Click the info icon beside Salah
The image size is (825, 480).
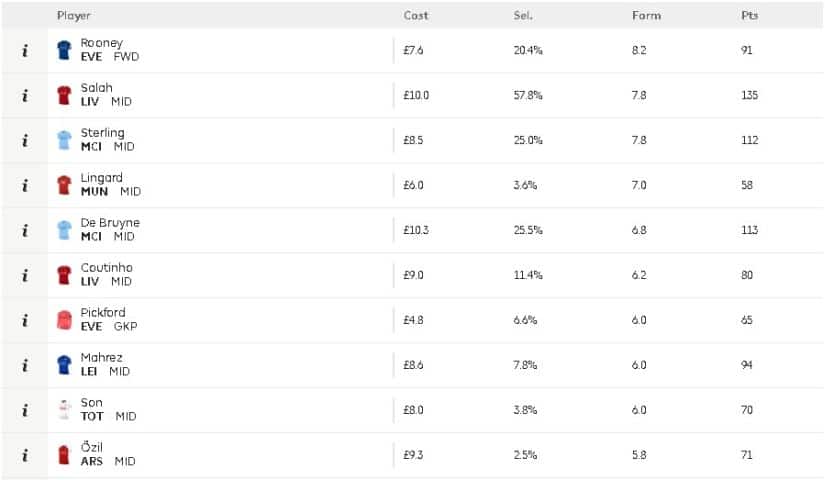24,96
